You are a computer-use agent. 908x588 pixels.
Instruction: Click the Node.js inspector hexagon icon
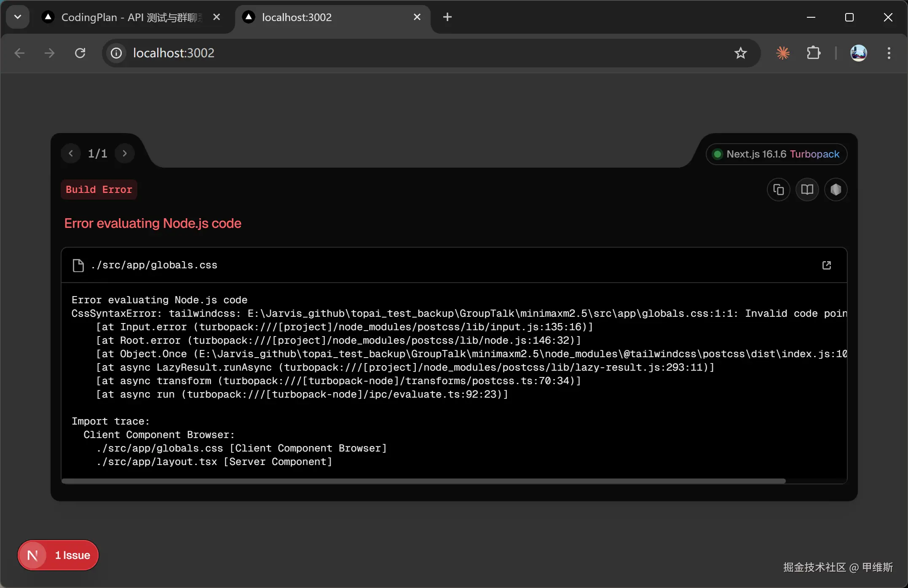pos(836,190)
